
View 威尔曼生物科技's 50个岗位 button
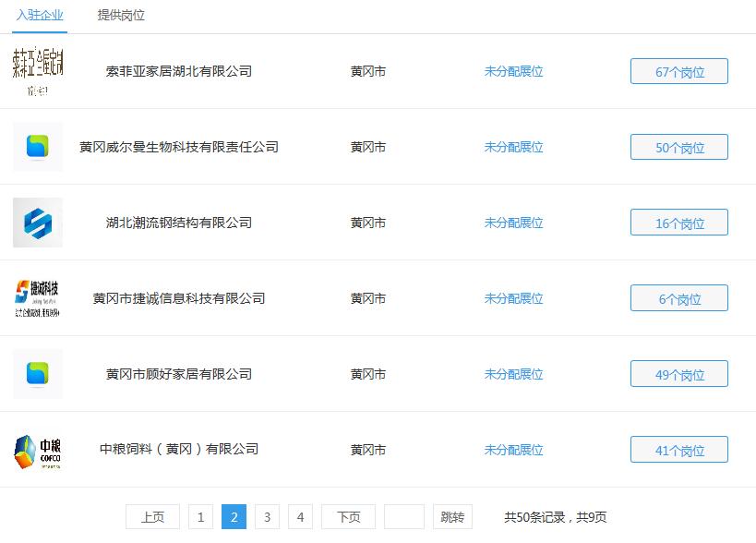click(678, 147)
